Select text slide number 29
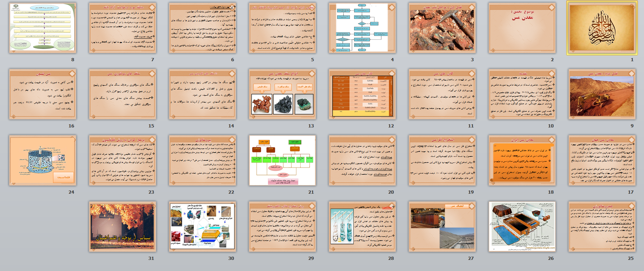The height and width of the screenshot is (271, 644). pos(282,227)
